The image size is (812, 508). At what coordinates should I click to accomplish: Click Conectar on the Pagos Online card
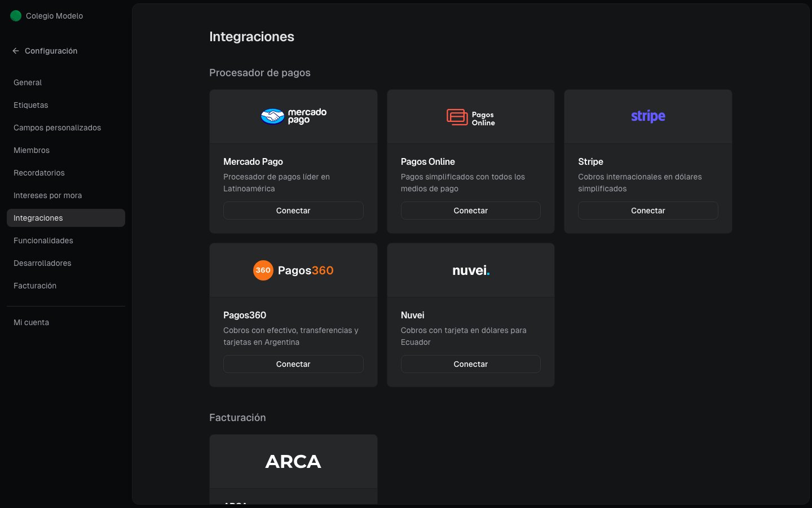coord(471,211)
